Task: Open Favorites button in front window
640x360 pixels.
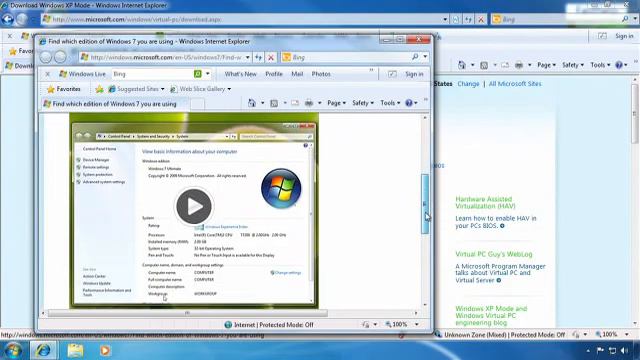Action: [x=64, y=89]
